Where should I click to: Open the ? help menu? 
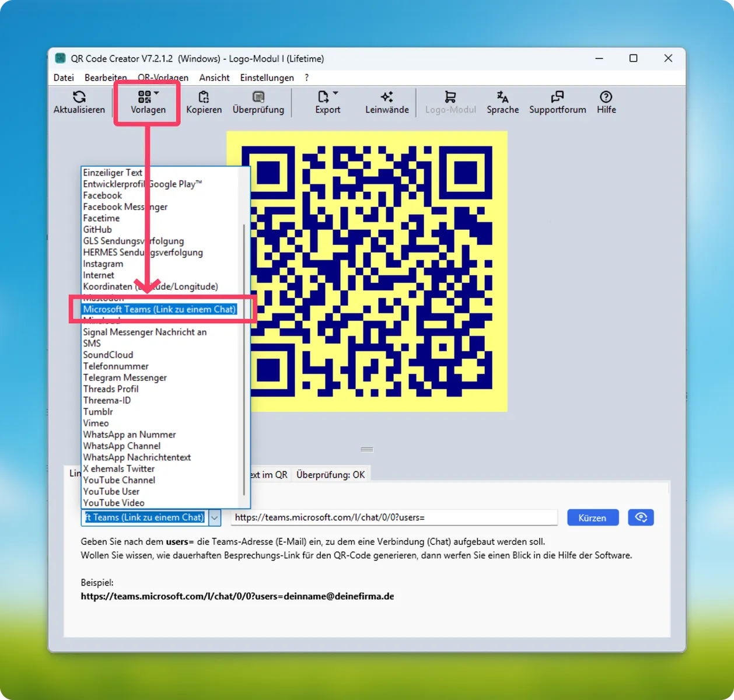click(x=306, y=78)
